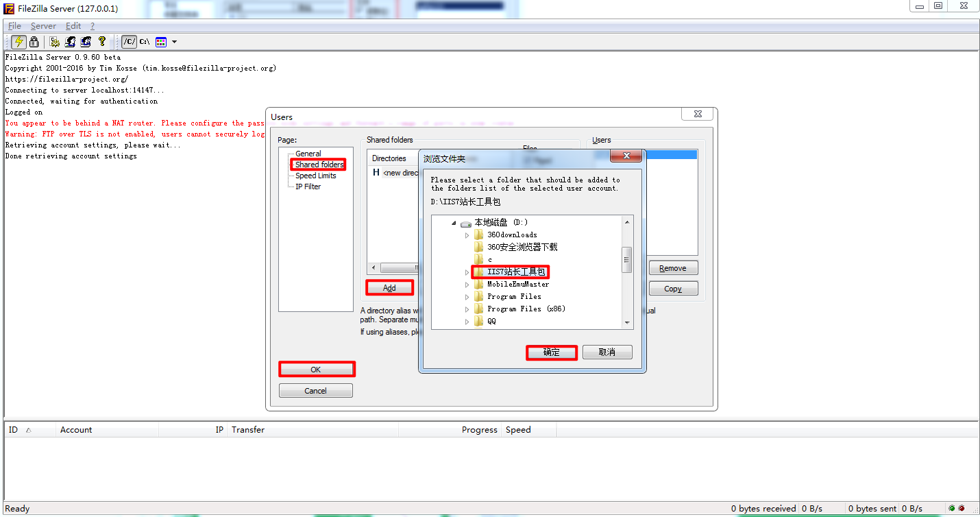Select General page in Users dialog
This screenshot has width=980, height=517.
[x=308, y=154]
